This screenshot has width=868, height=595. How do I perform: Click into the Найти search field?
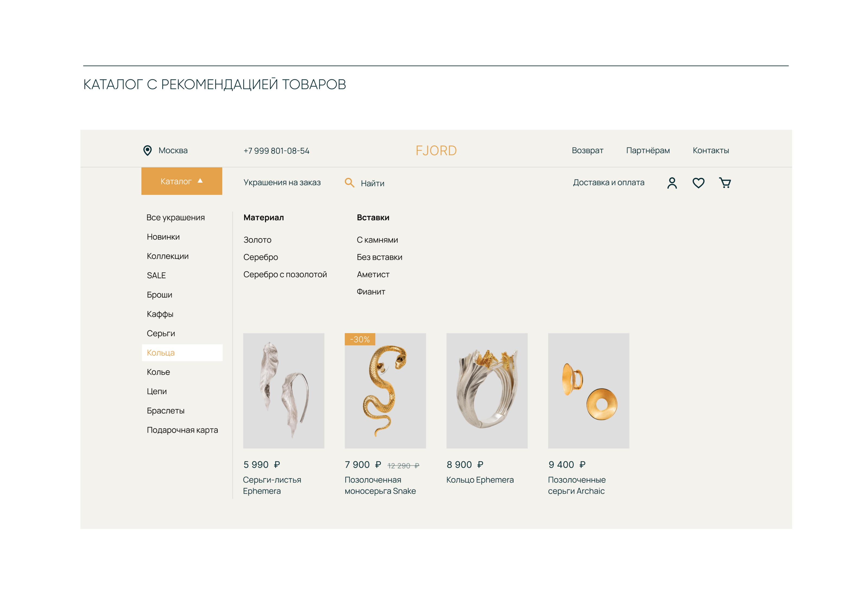tap(372, 183)
